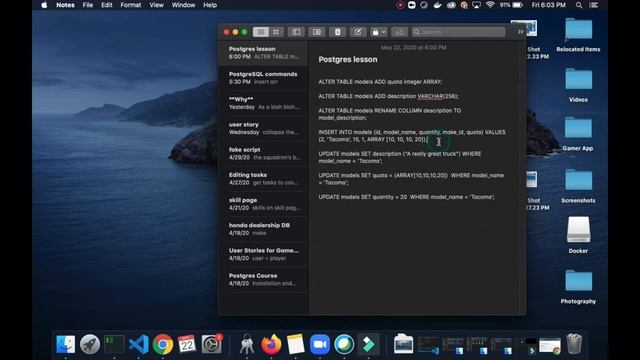Open the fake script note

(263, 153)
